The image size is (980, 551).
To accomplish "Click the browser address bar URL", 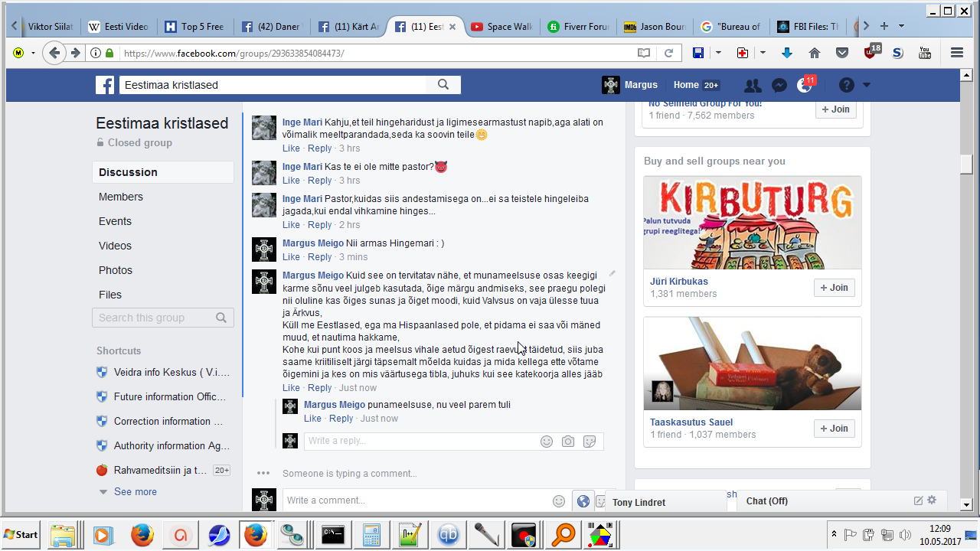I will pos(234,53).
